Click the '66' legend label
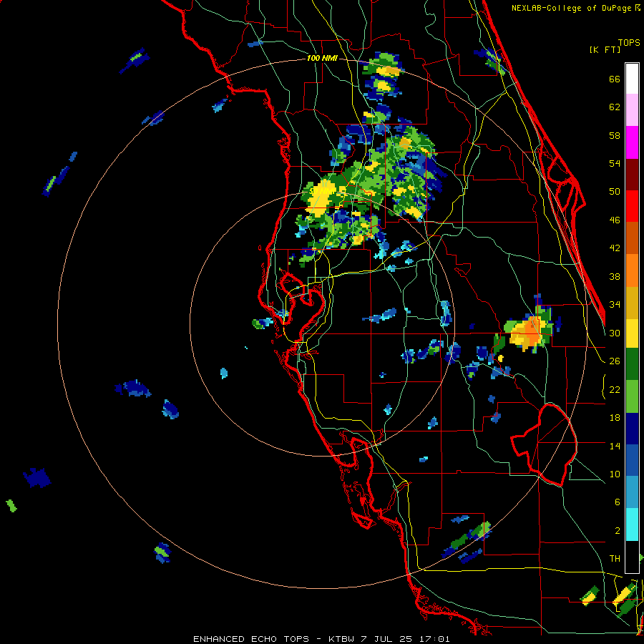 (615, 79)
